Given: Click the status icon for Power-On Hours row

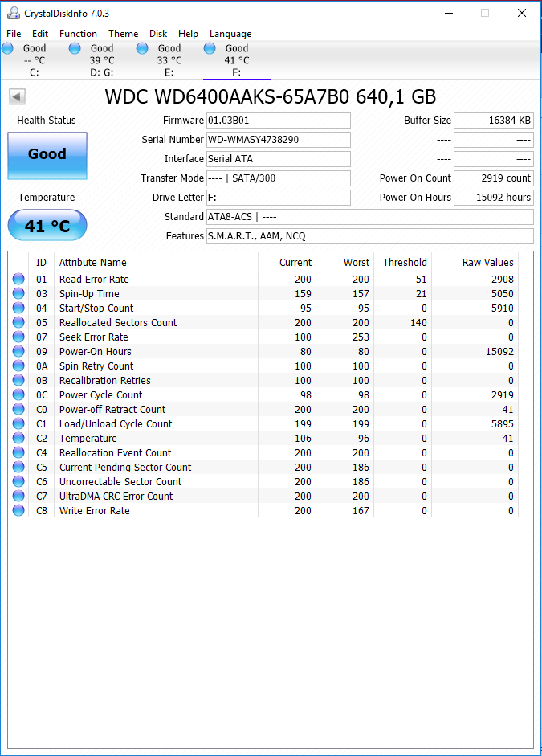Looking at the screenshot, I should (x=18, y=351).
